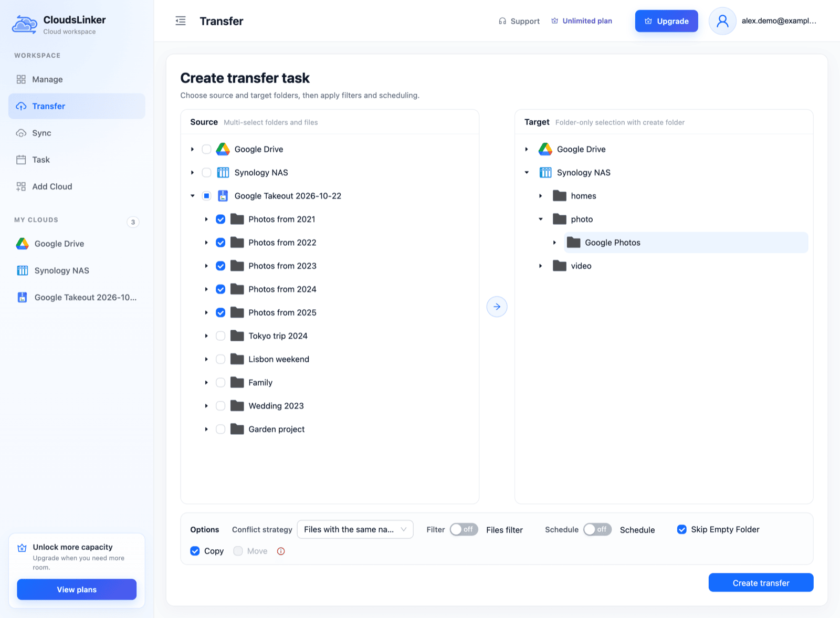Open the Task page in sidebar
This screenshot has height=618, width=840.
[x=77, y=160]
